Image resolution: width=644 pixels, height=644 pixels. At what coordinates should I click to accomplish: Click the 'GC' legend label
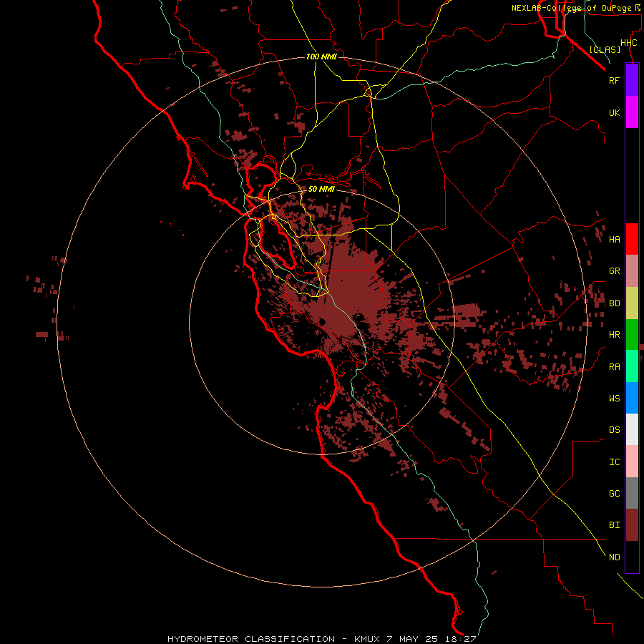click(614, 494)
